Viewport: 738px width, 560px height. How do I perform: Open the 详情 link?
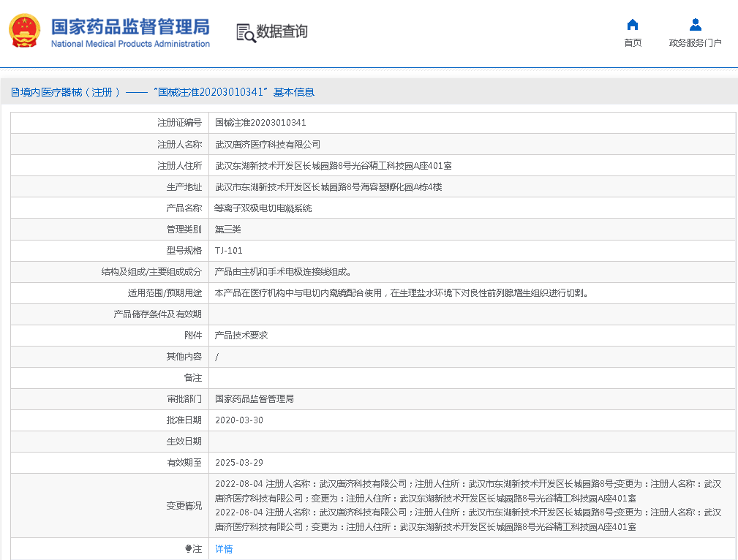[224, 548]
